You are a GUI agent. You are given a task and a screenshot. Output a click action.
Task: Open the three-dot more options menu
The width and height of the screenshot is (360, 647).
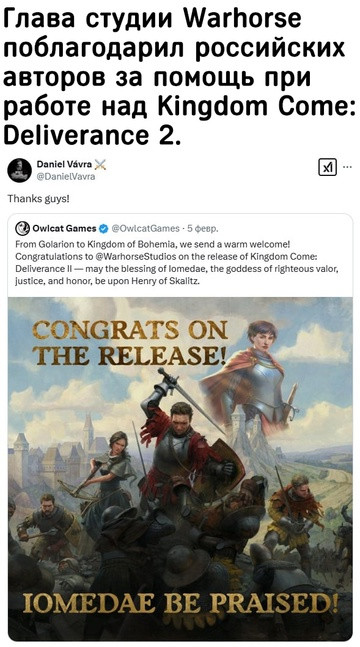coord(347,168)
